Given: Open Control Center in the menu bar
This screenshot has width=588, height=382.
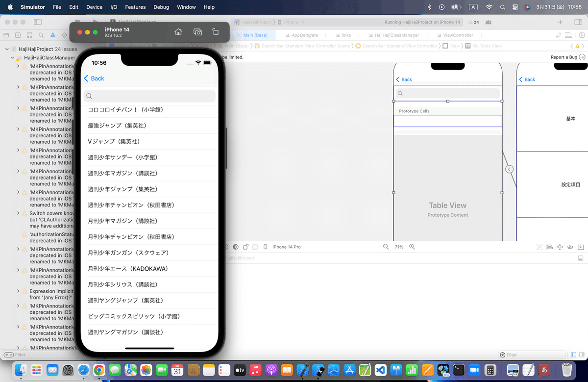Looking at the screenshot, I should pyautogui.click(x=515, y=7).
